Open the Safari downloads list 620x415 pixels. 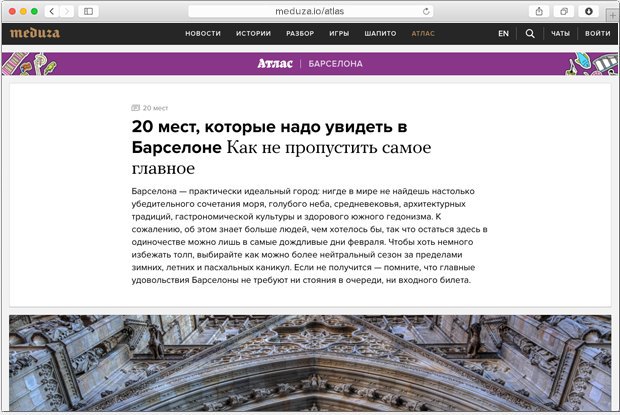pos(589,11)
